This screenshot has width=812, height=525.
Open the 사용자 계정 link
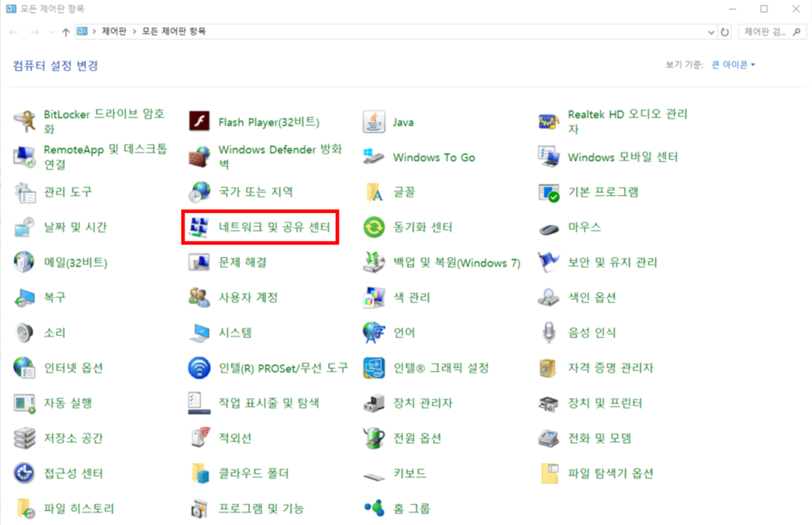pos(248,297)
